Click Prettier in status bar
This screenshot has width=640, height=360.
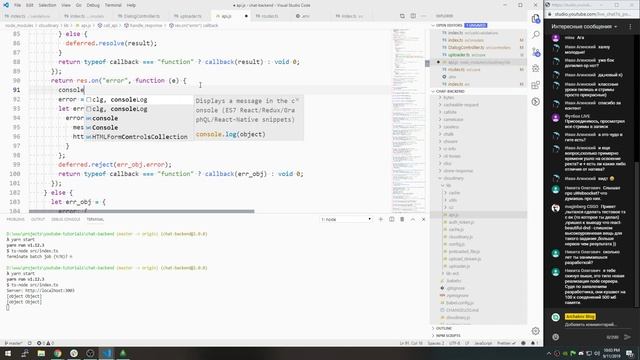[506, 343]
